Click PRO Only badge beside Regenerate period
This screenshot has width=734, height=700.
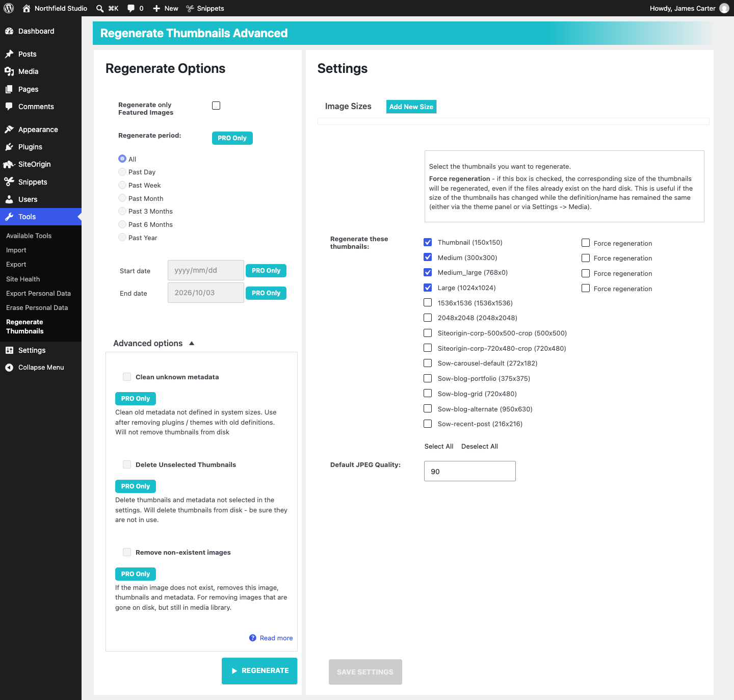coord(232,138)
